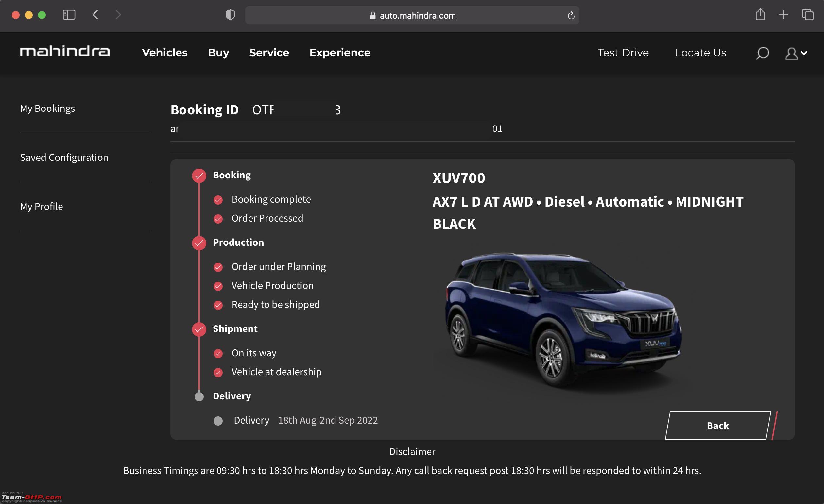Click Order under Planning check icon
824x504 pixels.
(x=218, y=267)
